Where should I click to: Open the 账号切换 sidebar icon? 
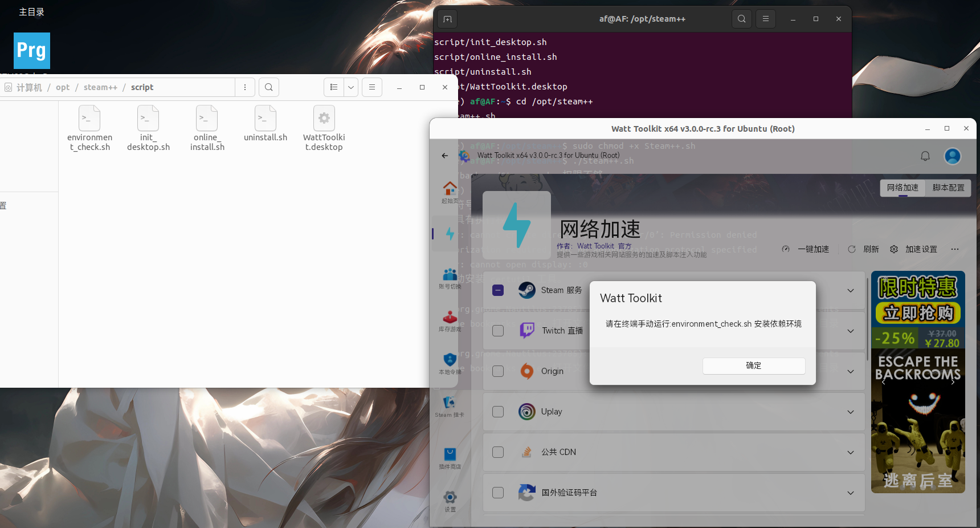click(x=450, y=278)
